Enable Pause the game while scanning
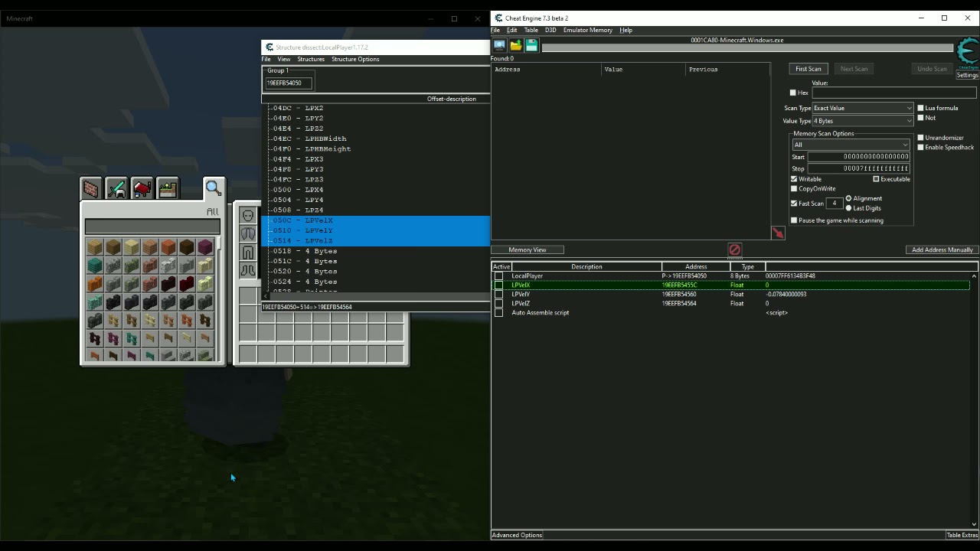 (794, 220)
